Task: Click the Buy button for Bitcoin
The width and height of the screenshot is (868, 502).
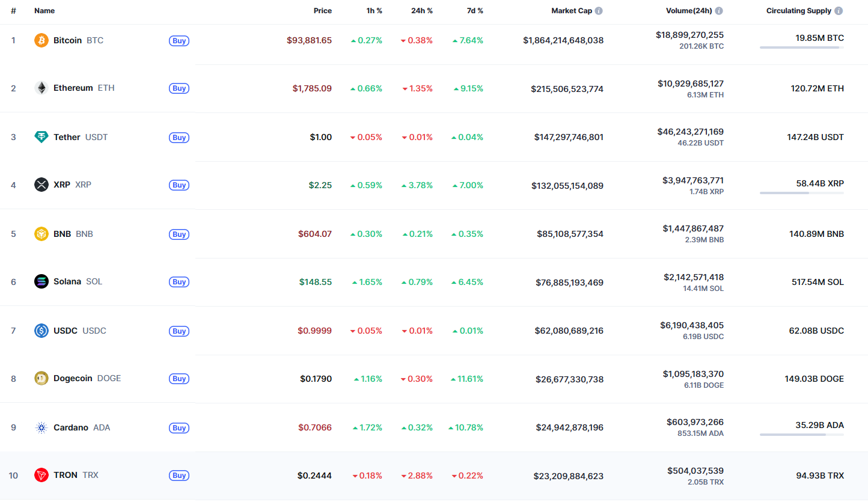Action: click(x=179, y=41)
